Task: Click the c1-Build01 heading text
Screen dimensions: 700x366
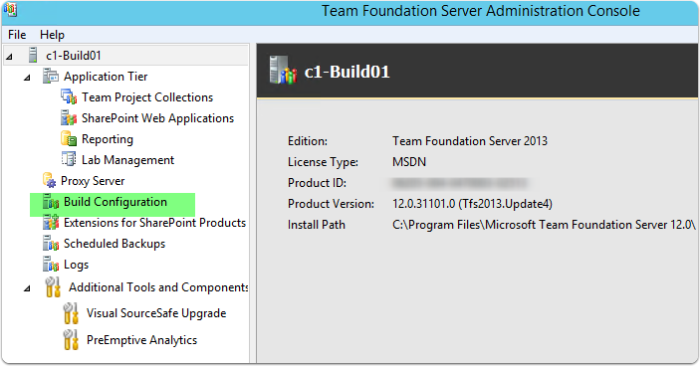Action: [347, 71]
